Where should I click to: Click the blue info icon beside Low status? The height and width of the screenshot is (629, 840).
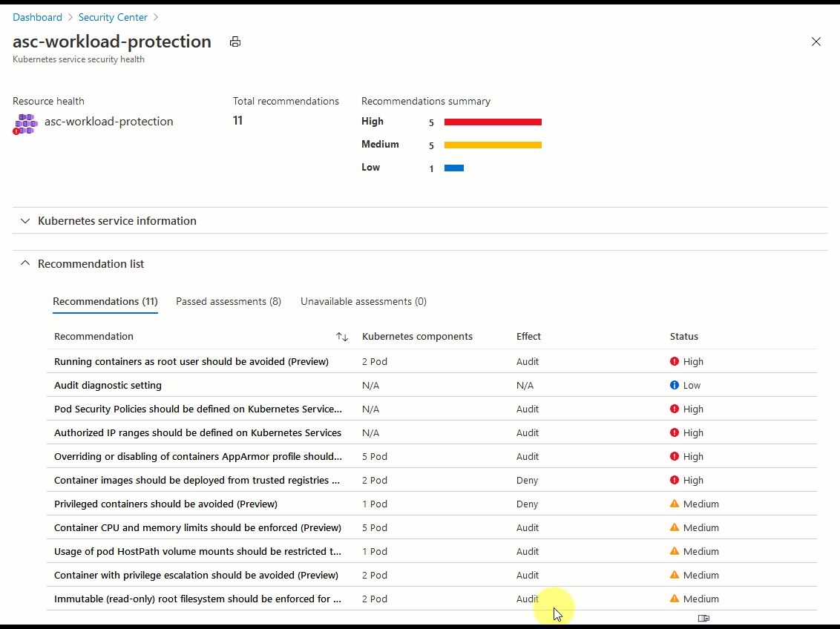click(x=674, y=385)
